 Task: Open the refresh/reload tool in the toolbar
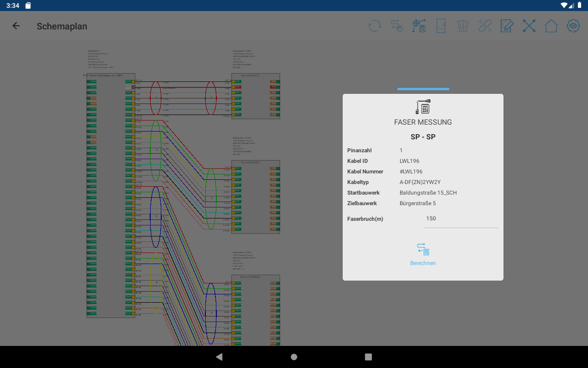(374, 26)
